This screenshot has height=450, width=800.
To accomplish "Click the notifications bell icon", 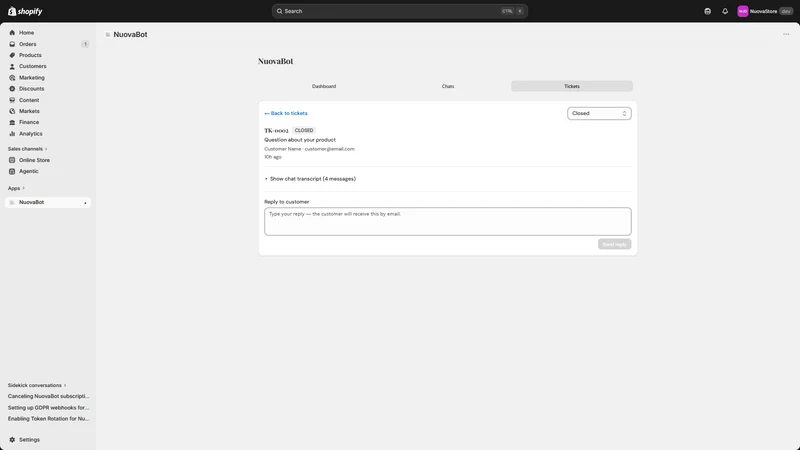I will (x=725, y=11).
